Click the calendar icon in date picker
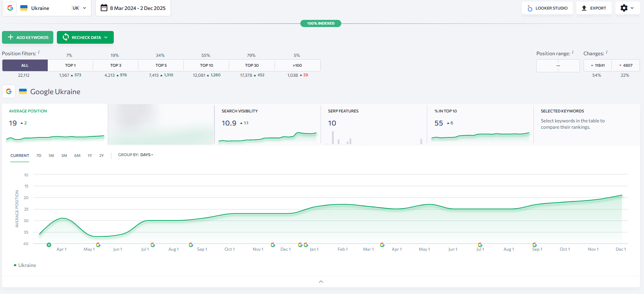This screenshot has width=644, height=294. pos(104,8)
